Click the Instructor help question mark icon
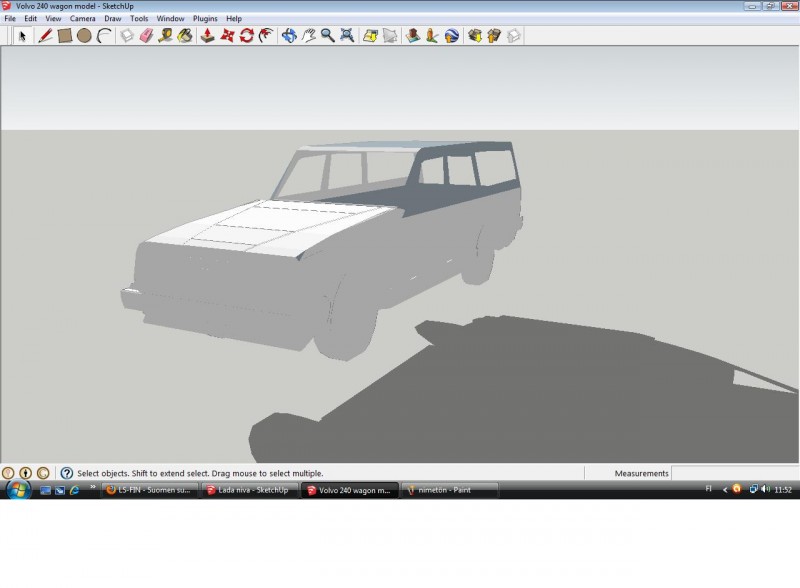Image resolution: width=800 pixels, height=588 pixels. tap(67, 473)
